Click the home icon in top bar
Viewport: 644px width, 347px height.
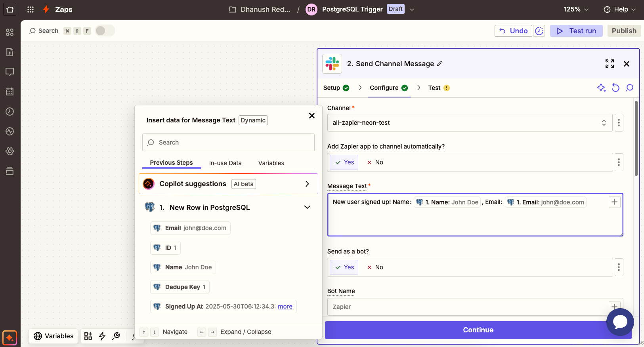tap(10, 10)
